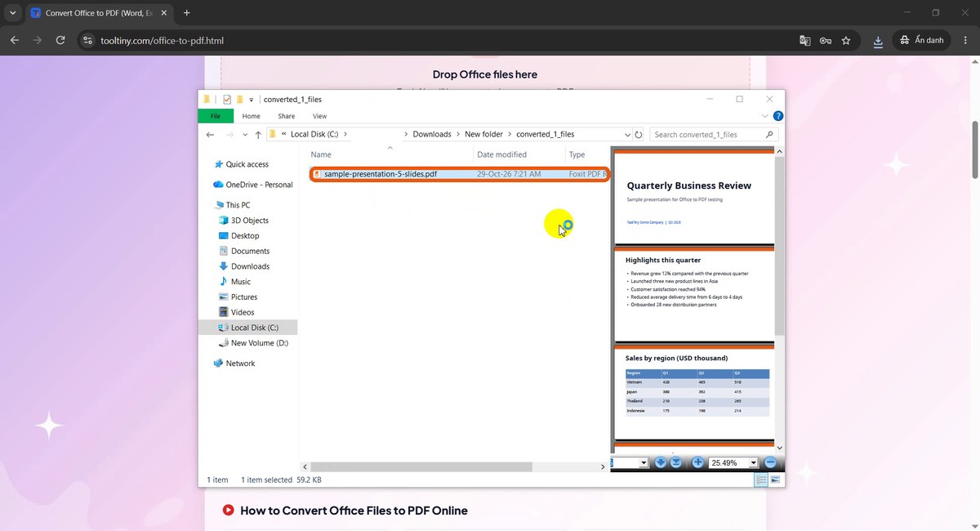The image size is (980, 531).
Task: Open the preview page number dropdown
Action: click(x=644, y=462)
